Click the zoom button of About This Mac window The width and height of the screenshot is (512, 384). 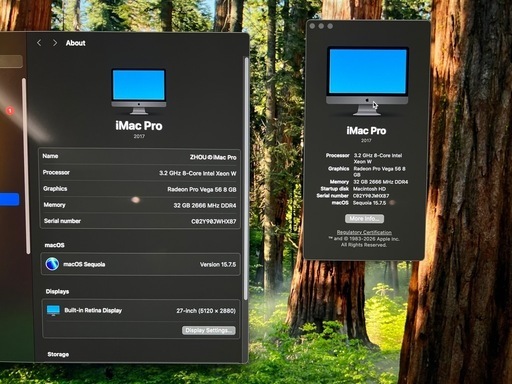[330, 26]
